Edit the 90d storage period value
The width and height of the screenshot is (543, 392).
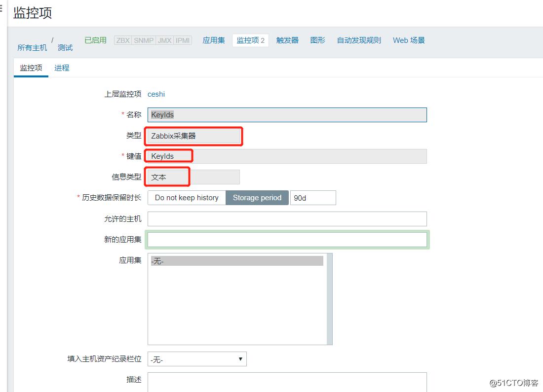tap(313, 198)
